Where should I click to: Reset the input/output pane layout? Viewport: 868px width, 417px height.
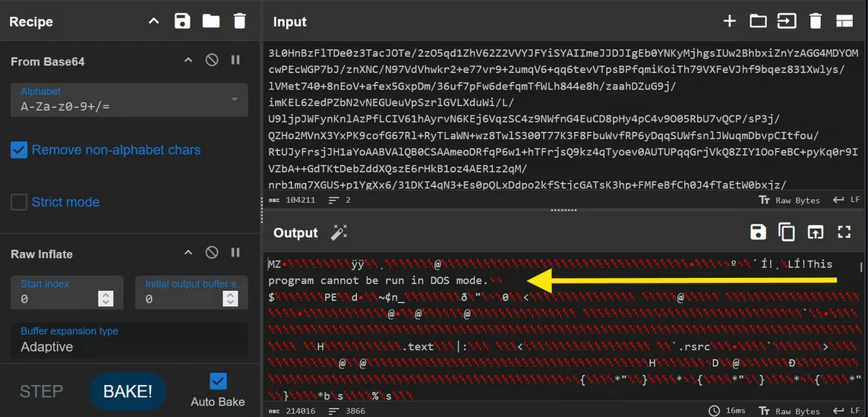pos(844,21)
